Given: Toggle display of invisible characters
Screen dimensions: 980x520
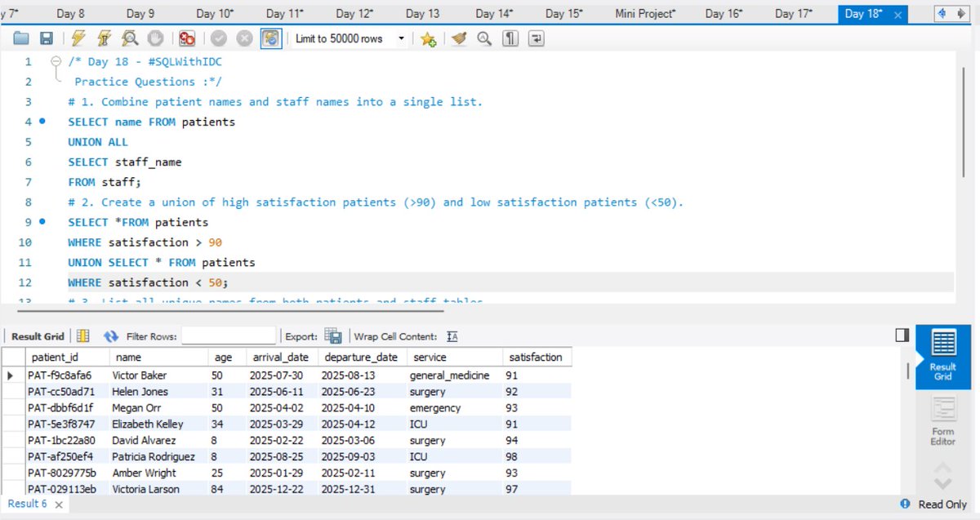Looking at the screenshot, I should pyautogui.click(x=510, y=38).
